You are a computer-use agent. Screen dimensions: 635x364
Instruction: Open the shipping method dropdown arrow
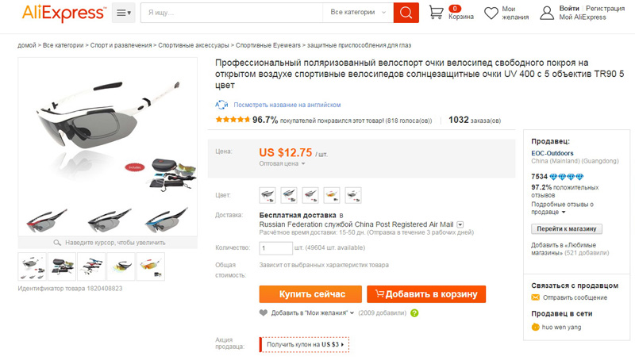(460, 224)
